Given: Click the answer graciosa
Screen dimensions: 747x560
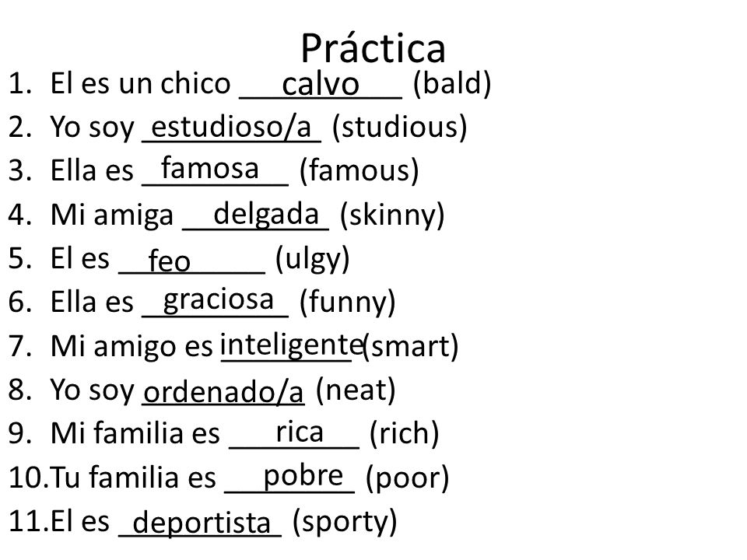Looking at the screenshot, I should click(x=218, y=300).
